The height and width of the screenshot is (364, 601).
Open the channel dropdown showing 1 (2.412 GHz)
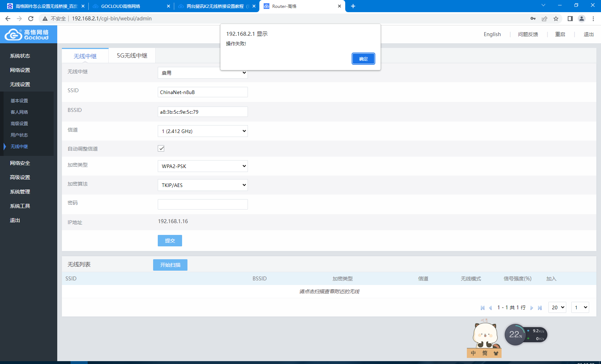point(202,131)
